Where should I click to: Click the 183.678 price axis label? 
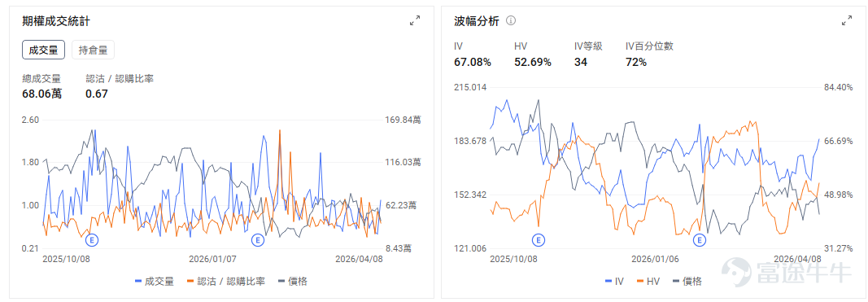[470, 141]
